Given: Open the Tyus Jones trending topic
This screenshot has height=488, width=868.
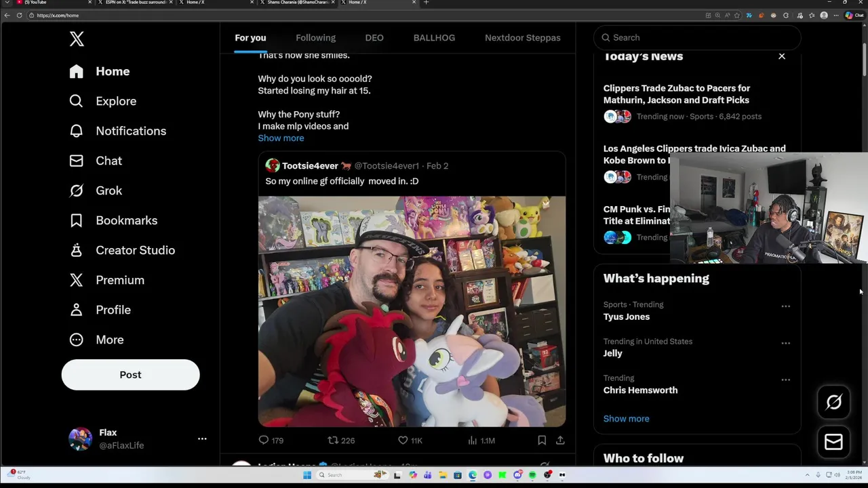Looking at the screenshot, I should 627,317.
